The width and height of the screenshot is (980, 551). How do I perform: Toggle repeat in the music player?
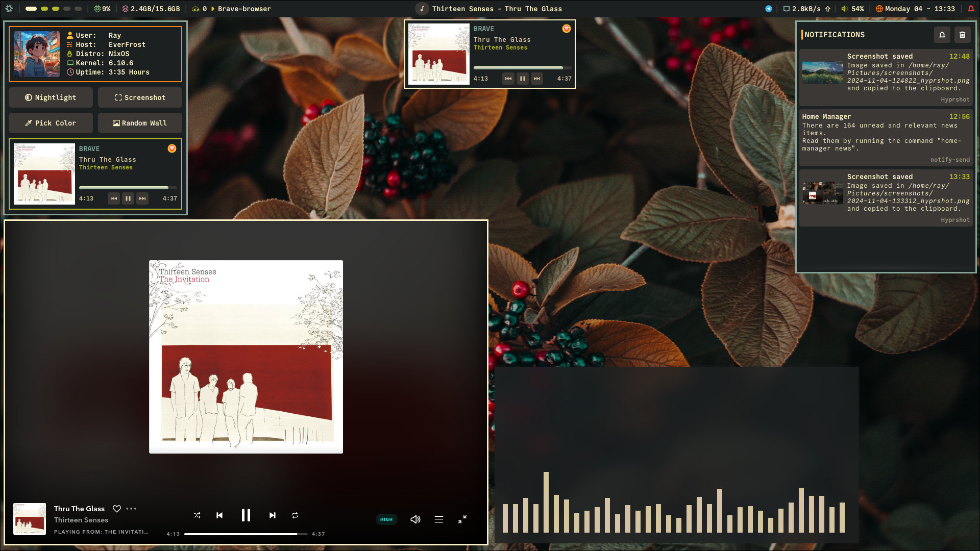point(295,515)
